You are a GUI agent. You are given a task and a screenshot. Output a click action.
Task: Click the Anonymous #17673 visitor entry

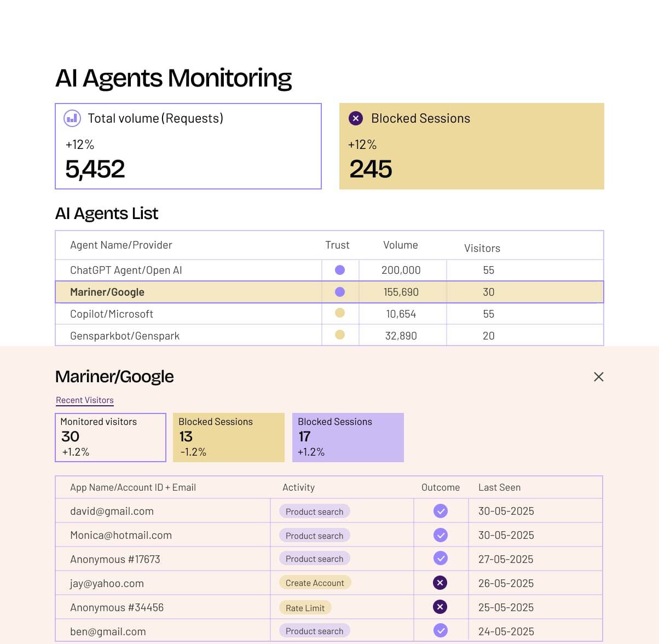tap(115, 559)
